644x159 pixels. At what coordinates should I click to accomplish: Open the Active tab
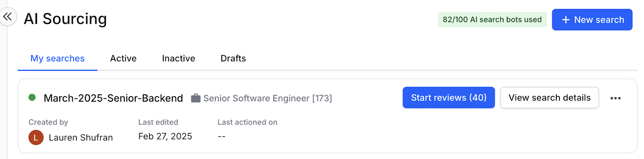(123, 59)
